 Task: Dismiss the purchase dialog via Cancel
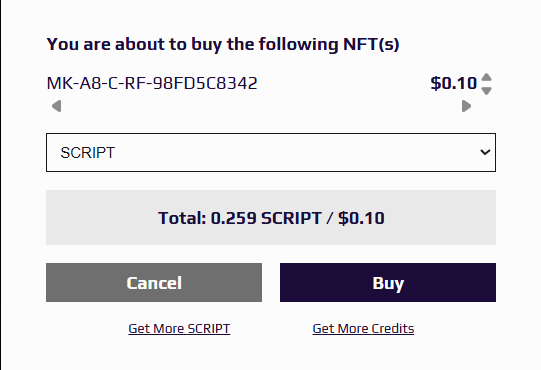[154, 282]
